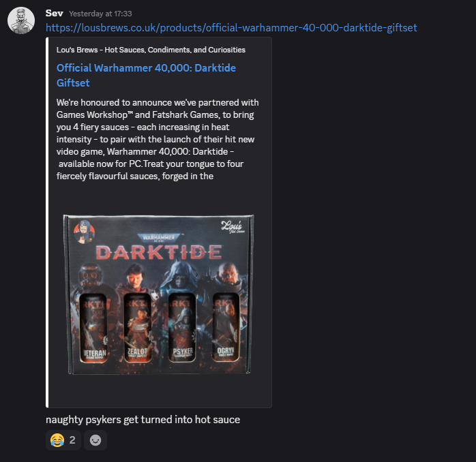This screenshot has width=476, height=462.
Task: Open the lousbrews.co.uk product URL
Action: pyautogui.click(x=231, y=28)
